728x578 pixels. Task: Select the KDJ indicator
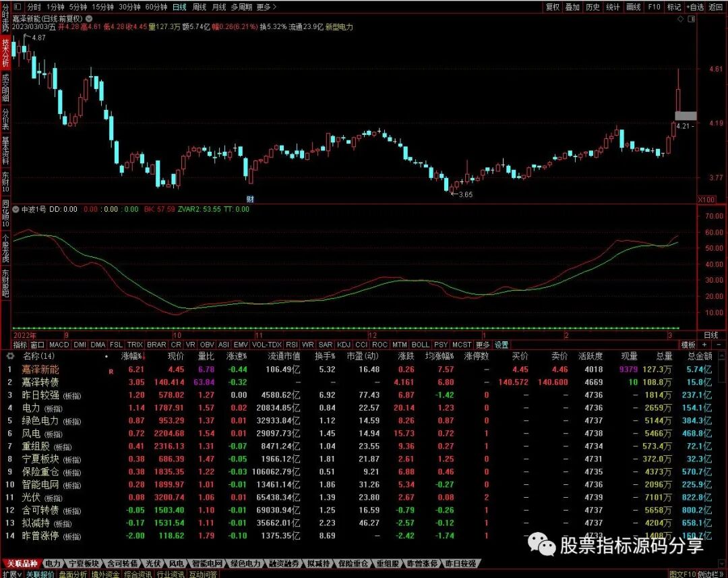tap(344, 345)
